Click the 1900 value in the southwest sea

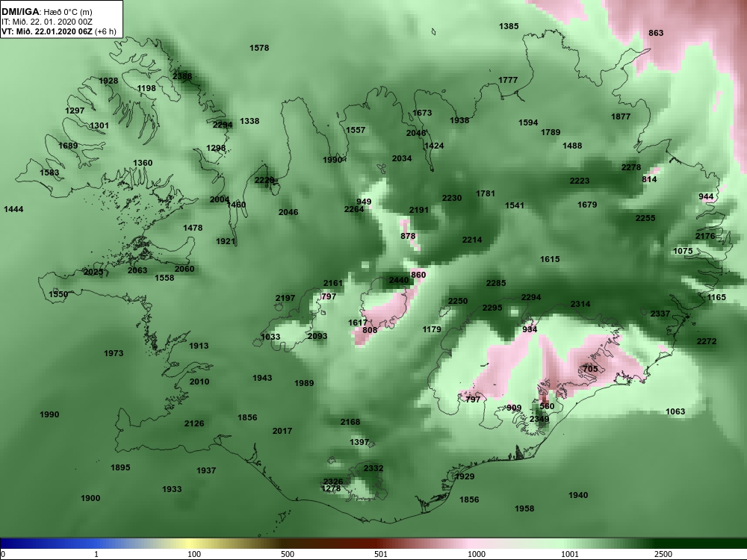tap(90, 499)
